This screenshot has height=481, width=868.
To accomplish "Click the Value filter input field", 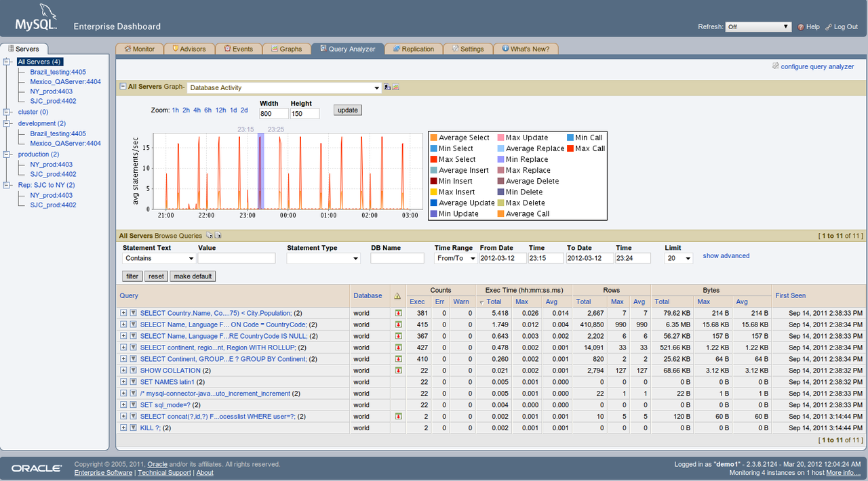I will (x=237, y=258).
